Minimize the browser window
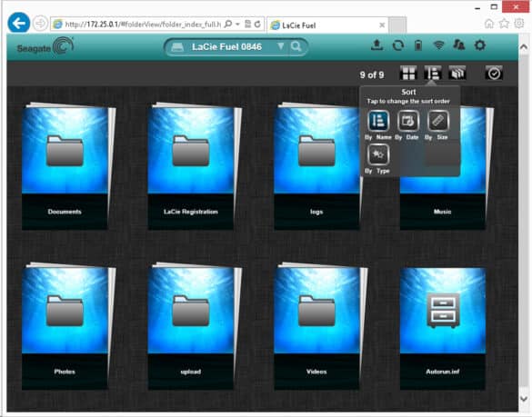Viewport: 532px width, 417px height. (477, 7)
